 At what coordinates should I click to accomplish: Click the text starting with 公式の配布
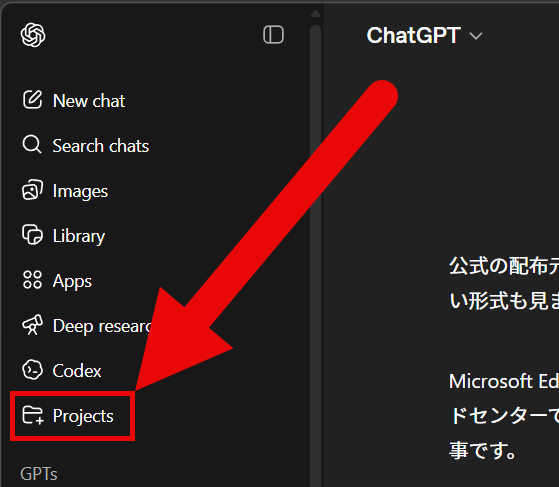(504, 266)
